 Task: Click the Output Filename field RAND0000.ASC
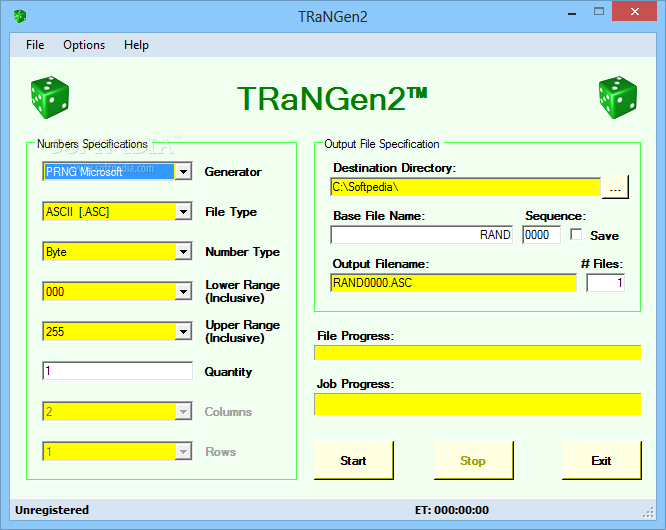point(454,282)
